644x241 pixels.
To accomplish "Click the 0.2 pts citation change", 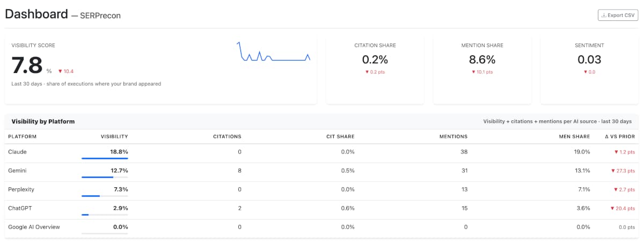I will [x=375, y=72].
